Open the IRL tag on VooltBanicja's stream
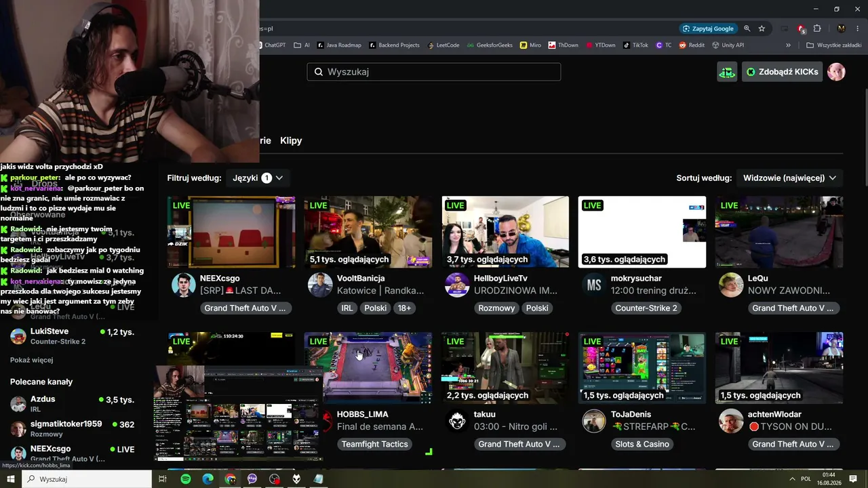 pos(347,308)
